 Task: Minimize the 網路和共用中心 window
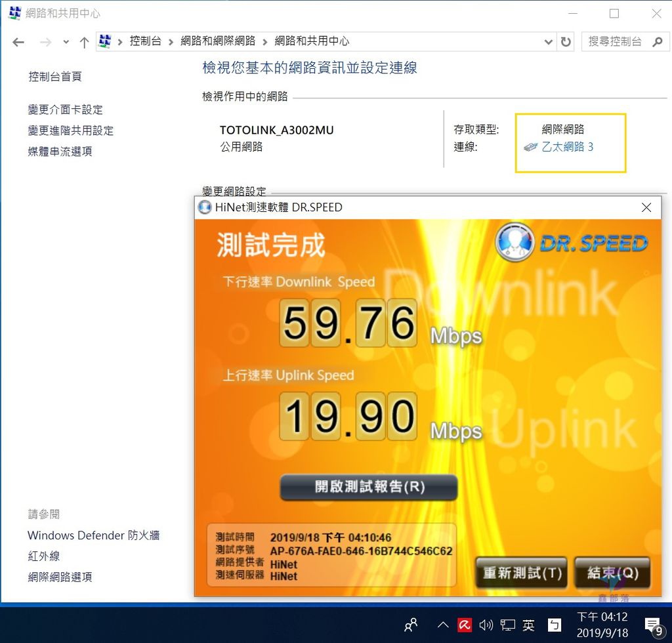(573, 13)
